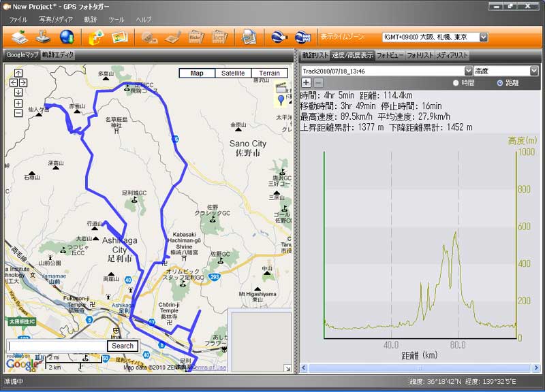Switch to the 軌跡リスト tab
This screenshot has width=545, height=392.
pyautogui.click(x=315, y=55)
